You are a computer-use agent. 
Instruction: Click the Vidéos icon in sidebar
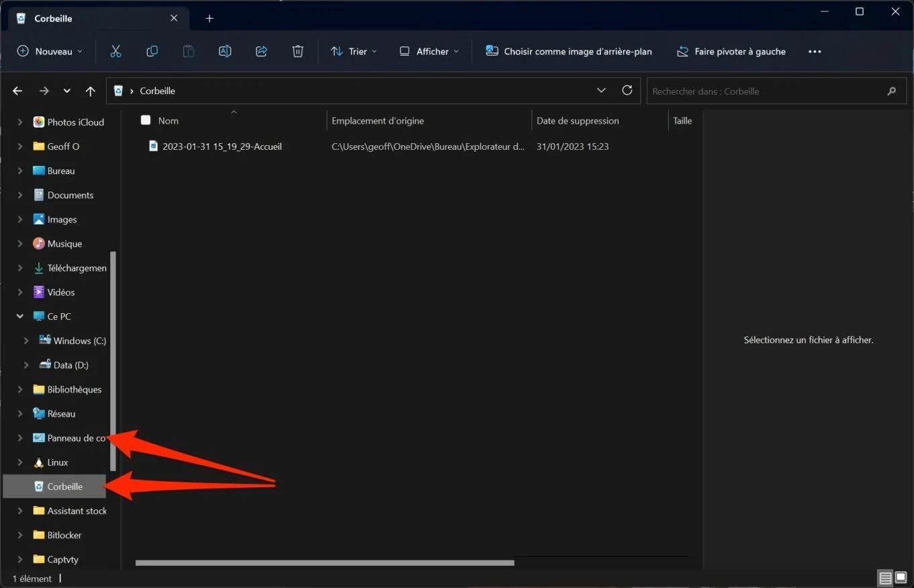tap(39, 292)
